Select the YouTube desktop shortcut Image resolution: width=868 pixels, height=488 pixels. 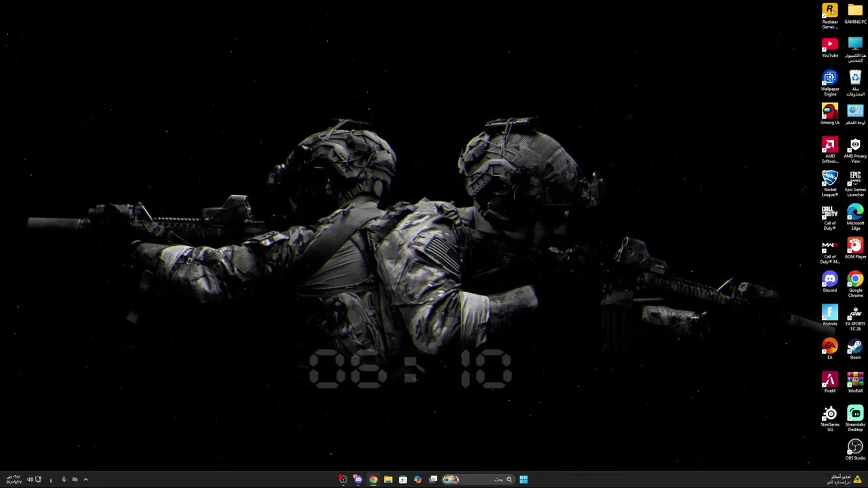[x=830, y=47]
